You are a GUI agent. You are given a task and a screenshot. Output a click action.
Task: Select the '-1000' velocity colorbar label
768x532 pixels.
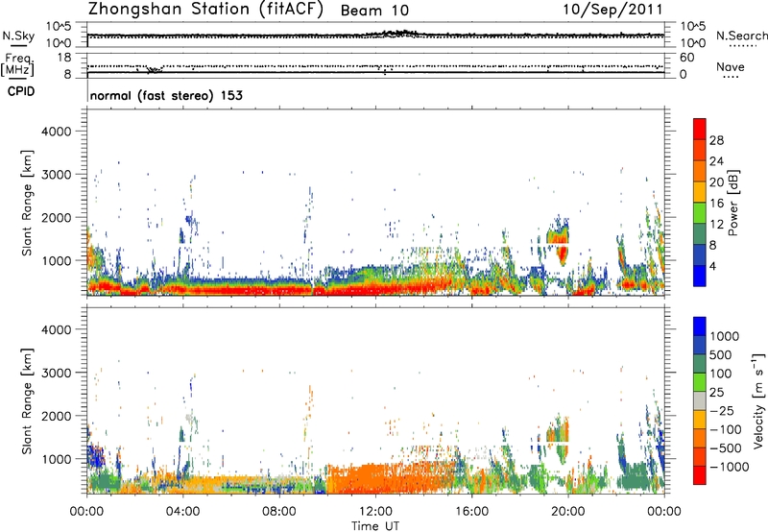coord(730,467)
